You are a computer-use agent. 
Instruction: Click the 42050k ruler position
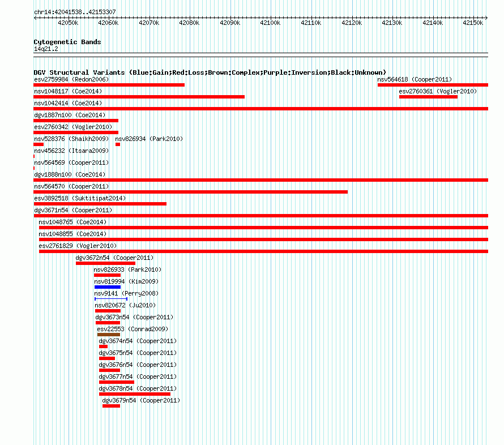[x=68, y=23]
